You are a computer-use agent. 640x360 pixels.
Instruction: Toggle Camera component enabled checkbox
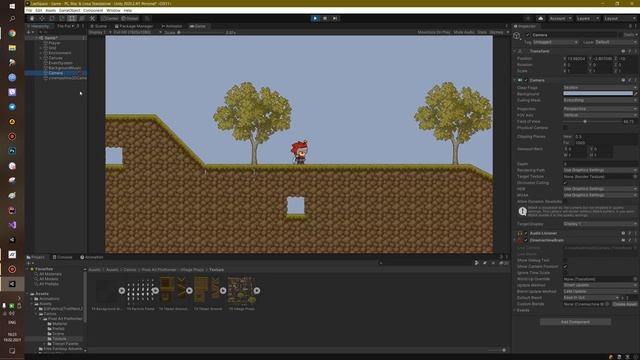(526, 80)
